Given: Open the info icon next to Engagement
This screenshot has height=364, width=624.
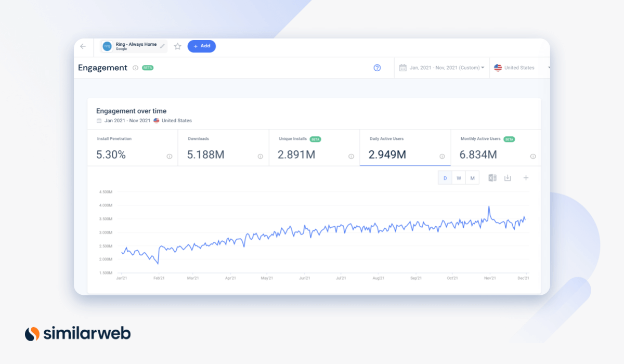Looking at the screenshot, I should tap(135, 68).
